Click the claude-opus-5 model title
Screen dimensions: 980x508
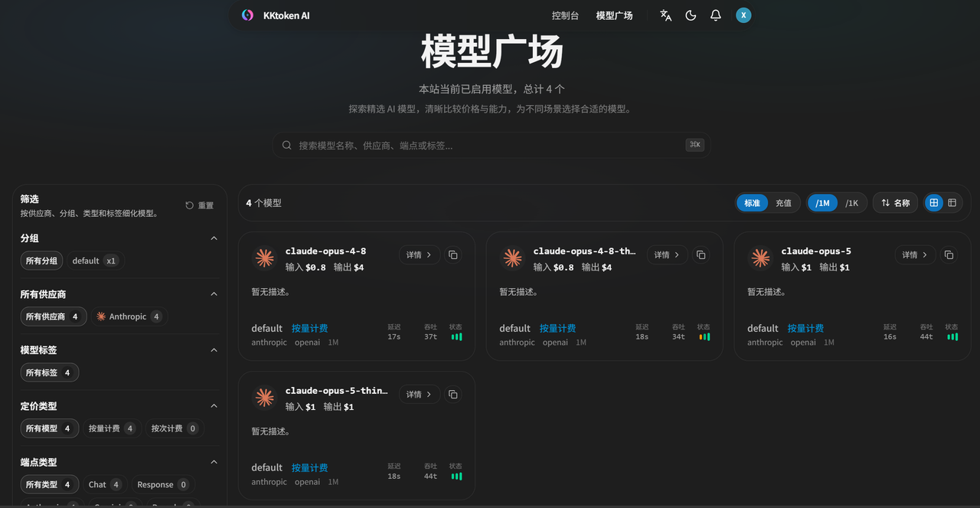pyautogui.click(x=816, y=251)
